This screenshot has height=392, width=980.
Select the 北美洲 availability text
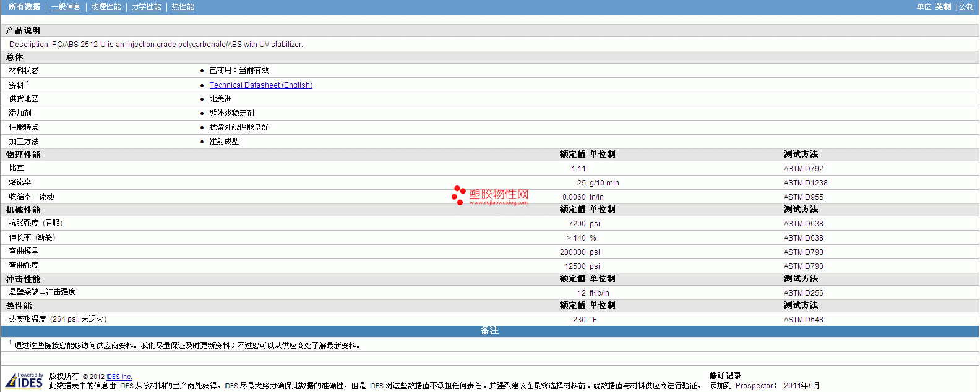point(220,99)
